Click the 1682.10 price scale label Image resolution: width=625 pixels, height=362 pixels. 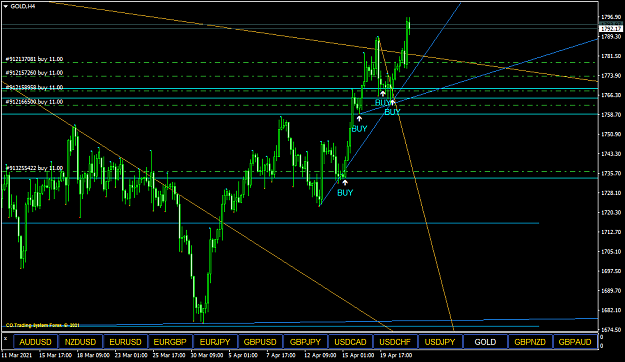pos(611,310)
